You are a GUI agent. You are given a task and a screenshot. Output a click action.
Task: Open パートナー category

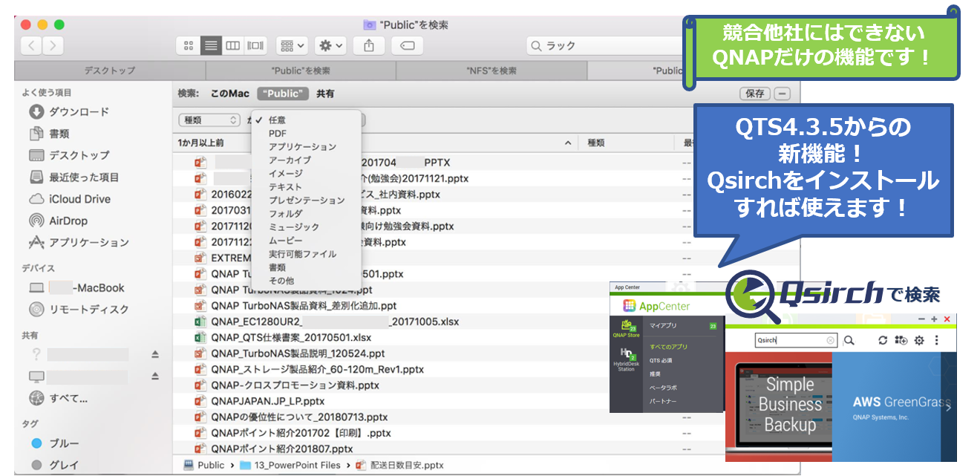663,401
